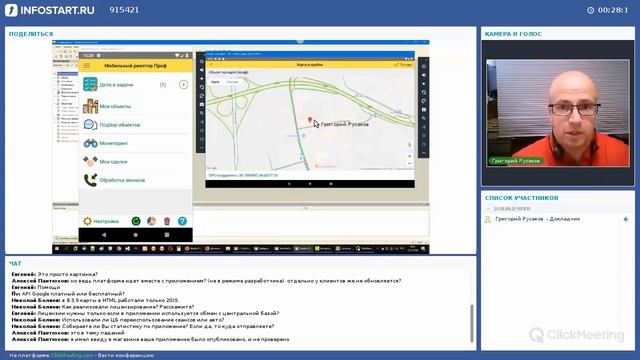Click the Григорий Русаков name tag on video

pos(516,161)
